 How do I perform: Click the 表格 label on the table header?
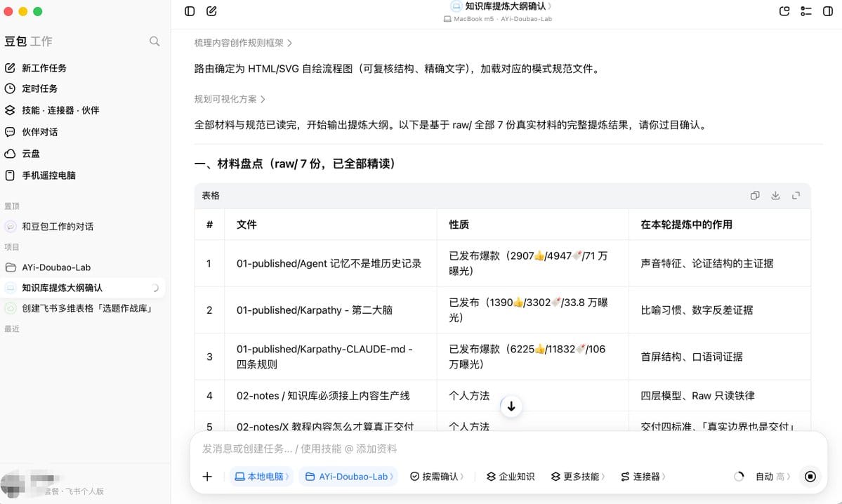211,196
